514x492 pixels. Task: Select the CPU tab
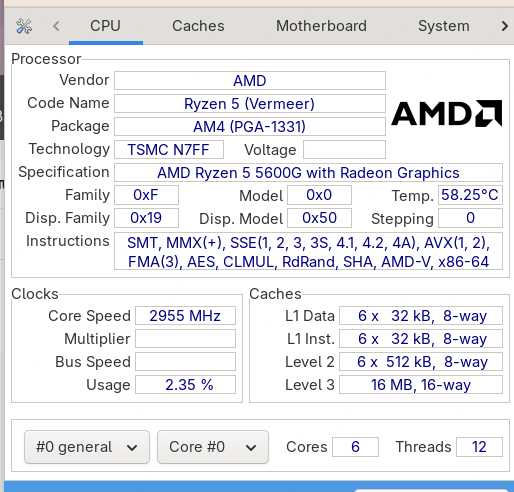[105, 26]
